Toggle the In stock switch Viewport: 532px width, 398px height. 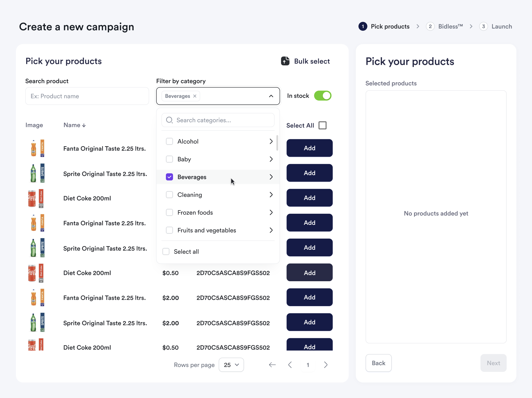click(322, 96)
